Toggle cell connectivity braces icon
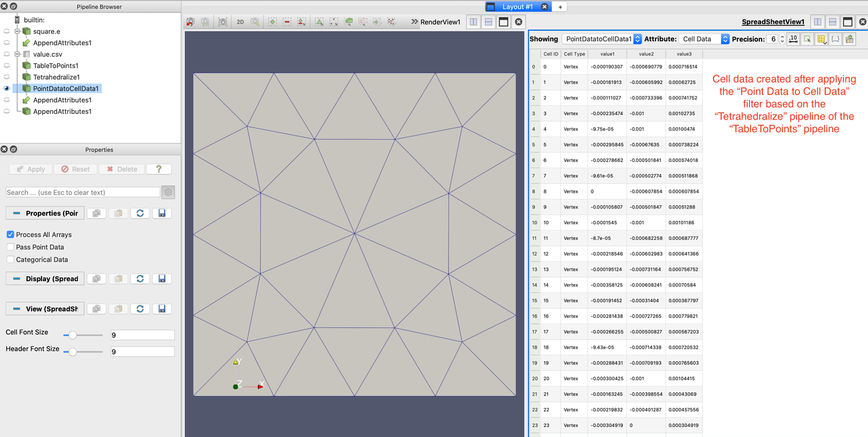 coord(835,39)
